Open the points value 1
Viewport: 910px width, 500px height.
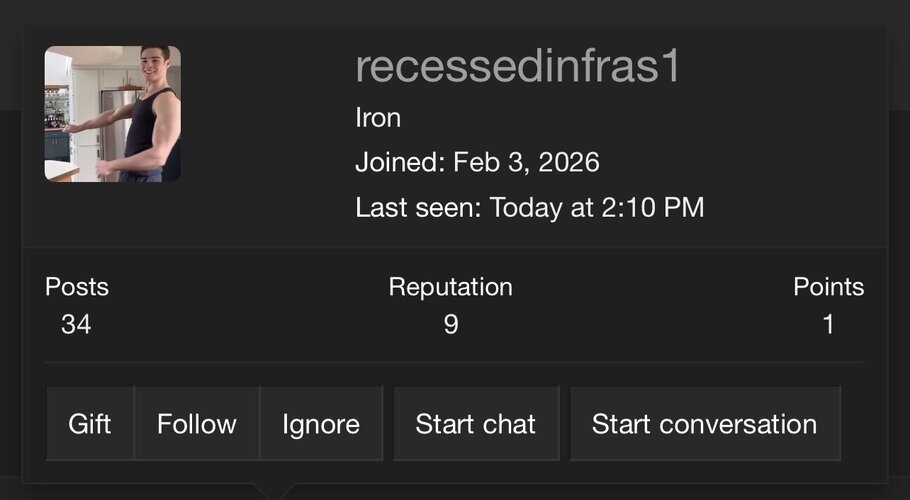(x=829, y=324)
